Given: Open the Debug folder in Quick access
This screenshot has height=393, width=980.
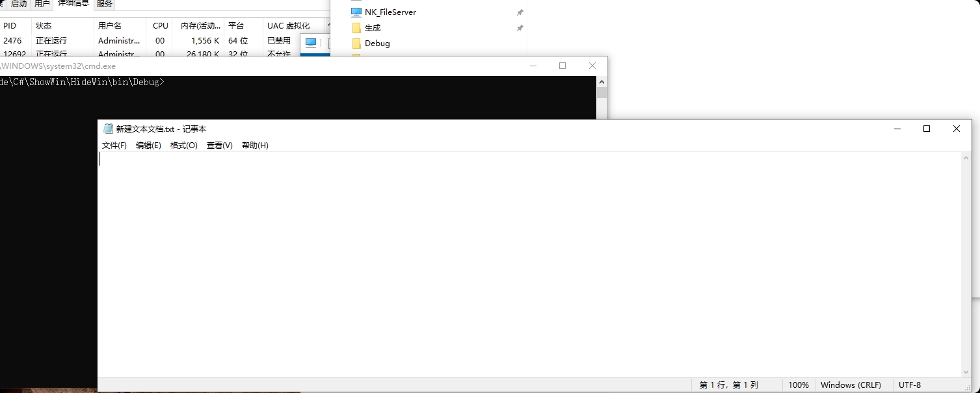Looking at the screenshot, I should 378,44.
